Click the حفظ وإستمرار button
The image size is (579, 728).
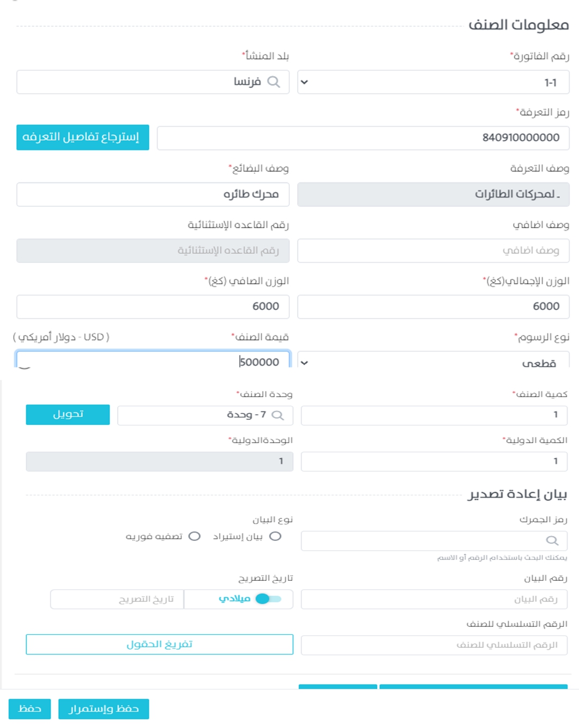point(104,709)
